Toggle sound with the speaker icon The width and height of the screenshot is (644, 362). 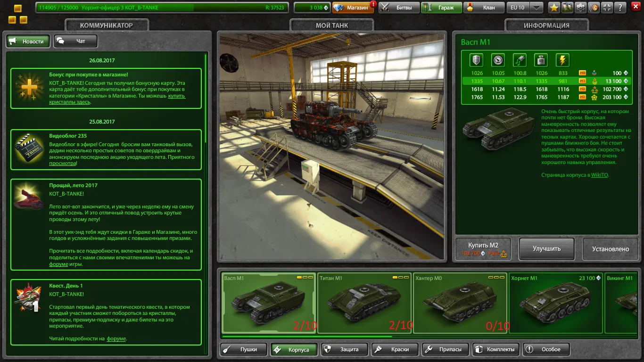(x=594, y=8)
